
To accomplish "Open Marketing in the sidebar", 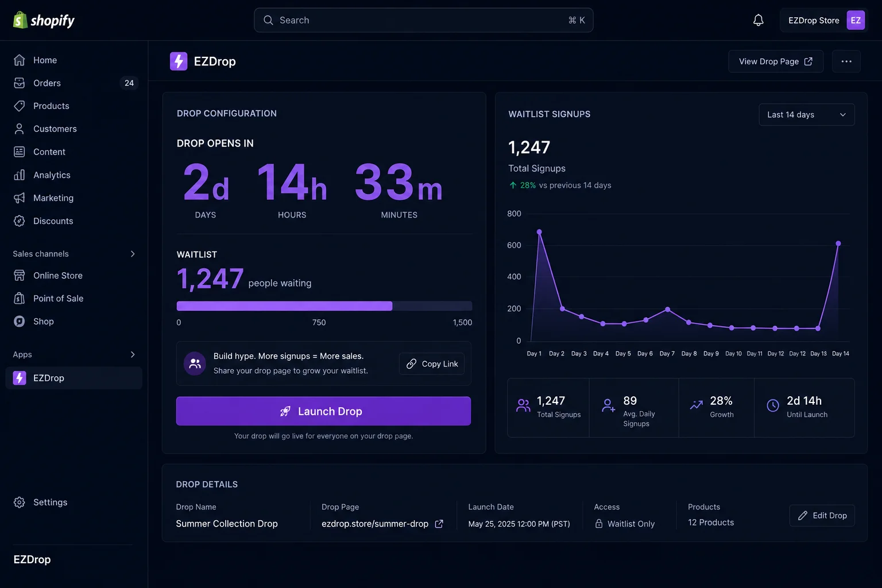I will coord(73,198).
